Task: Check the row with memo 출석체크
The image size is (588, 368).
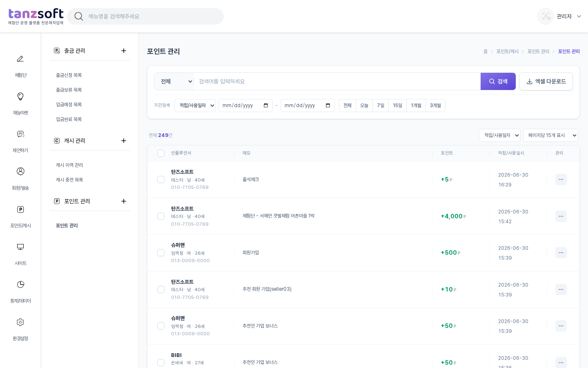Action: pyautogui.click(x=161, y=180)
